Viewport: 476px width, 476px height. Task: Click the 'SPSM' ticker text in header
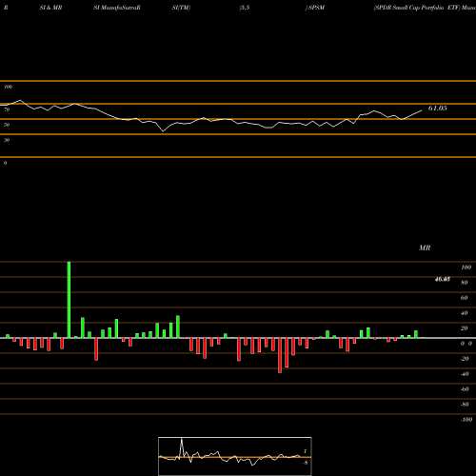[x=316, y=8]
